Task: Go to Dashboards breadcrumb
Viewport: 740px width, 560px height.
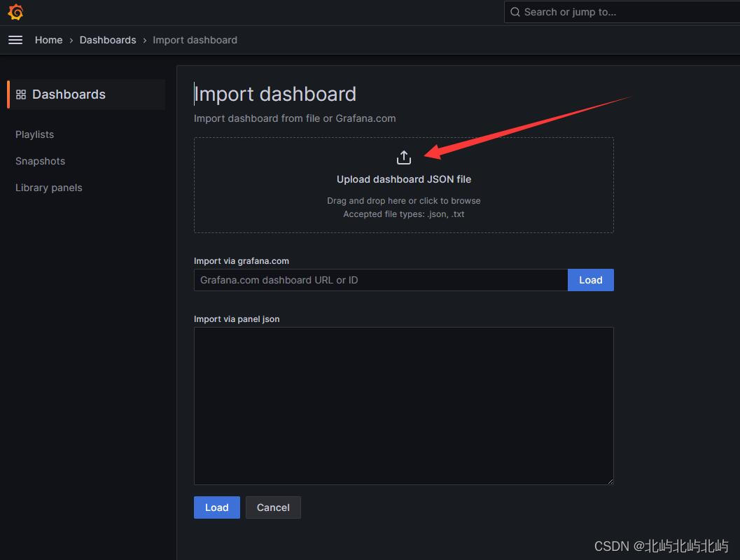Action: (108, 40)
